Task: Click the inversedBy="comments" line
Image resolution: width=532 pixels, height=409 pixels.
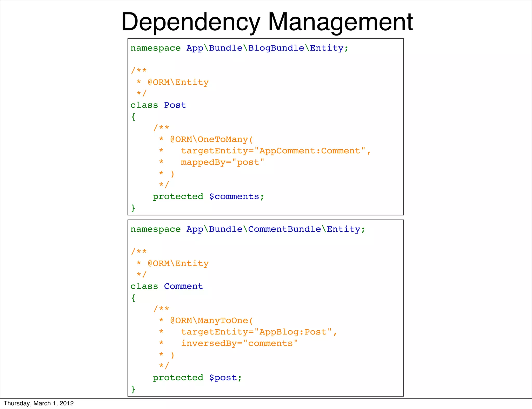Action: (x=239, y=343)
